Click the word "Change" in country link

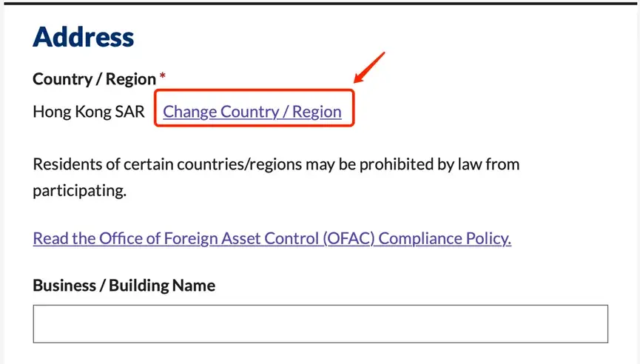(x=189, y=112)
